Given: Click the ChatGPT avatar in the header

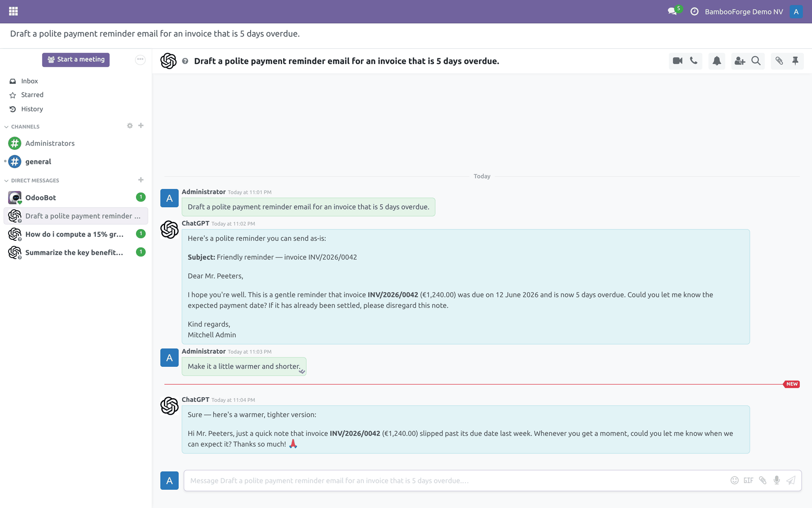Looking at the screenshot, I should (x=168, y=61).
